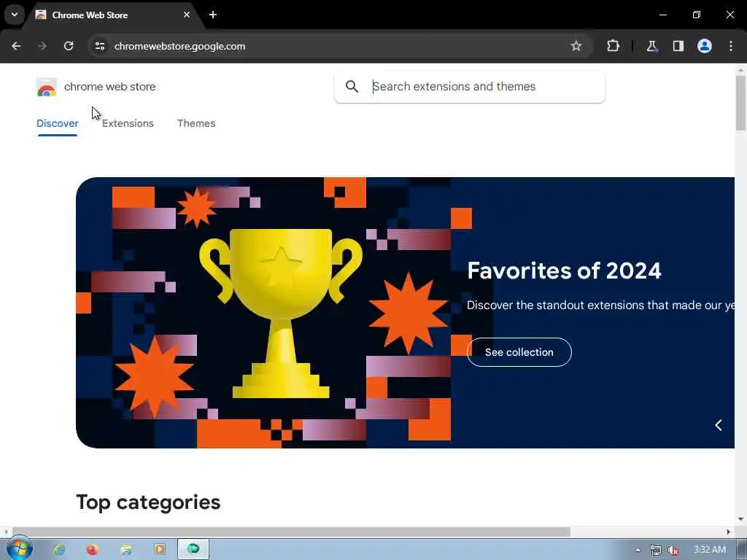Click the scroll right arrow at bottom
Image resolution: width=747 pixels, height=560 pixels.
click(x=728, y=532)
